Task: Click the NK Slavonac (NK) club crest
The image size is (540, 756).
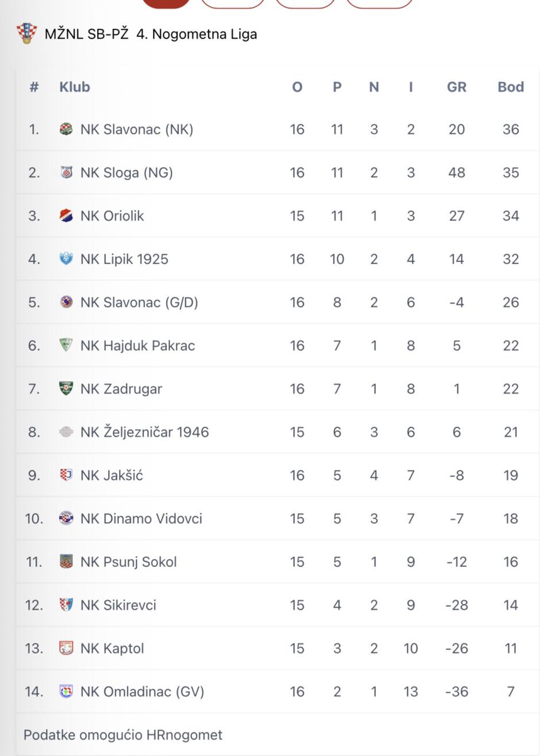Action: (66, 129)
